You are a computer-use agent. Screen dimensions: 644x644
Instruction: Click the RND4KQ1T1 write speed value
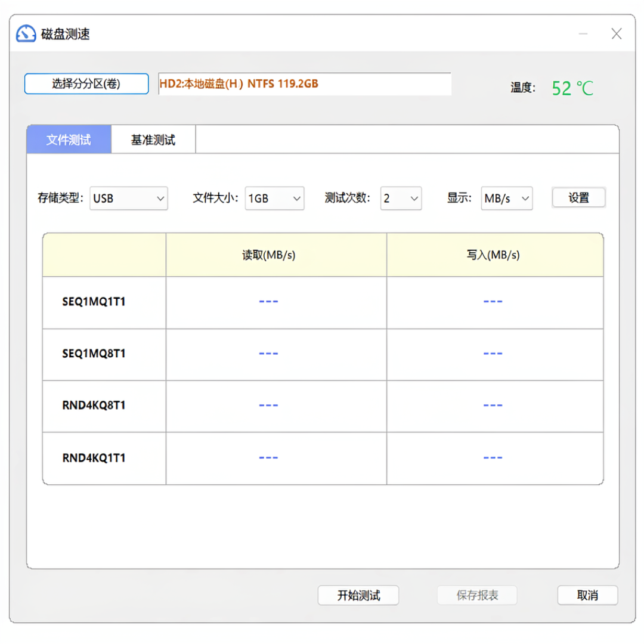click(x=493, y=457)
